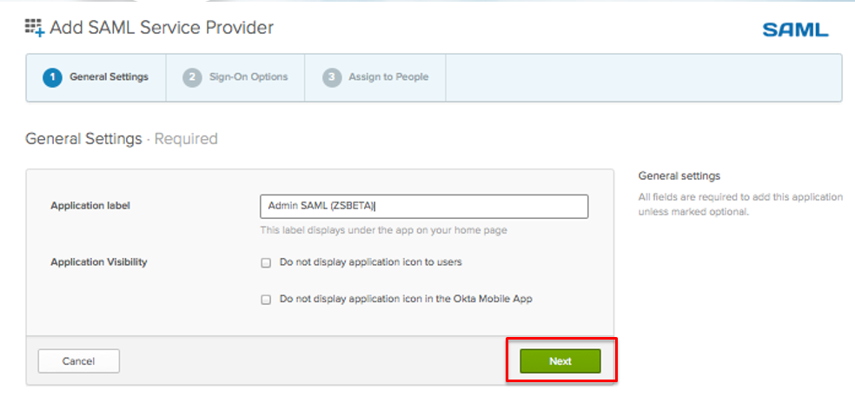Focus the Application label text field

point(423,206)
